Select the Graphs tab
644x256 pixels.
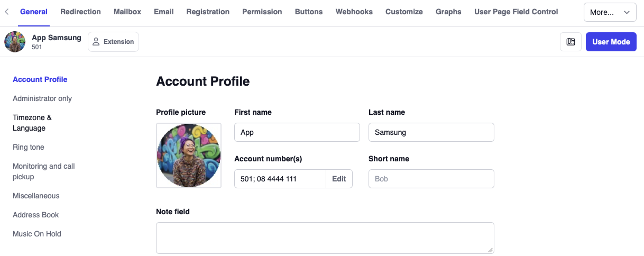click(448, 12)
